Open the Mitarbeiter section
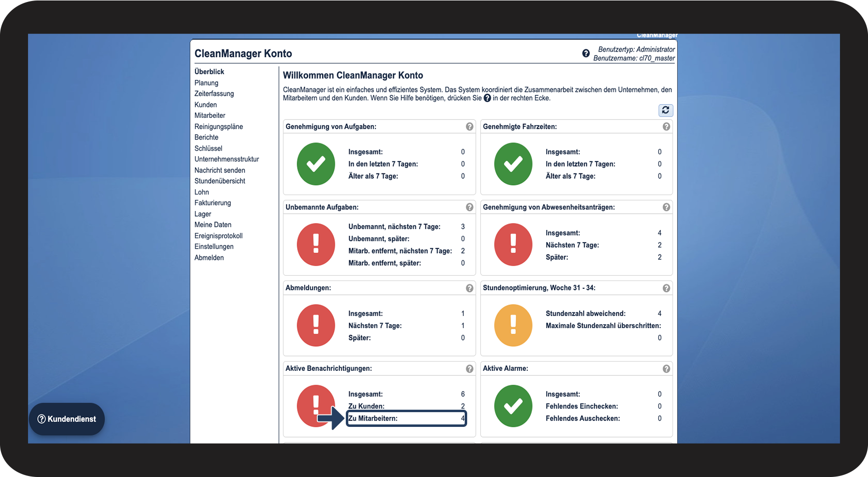This screenshot has height=477, width=868. click(210, 115)
